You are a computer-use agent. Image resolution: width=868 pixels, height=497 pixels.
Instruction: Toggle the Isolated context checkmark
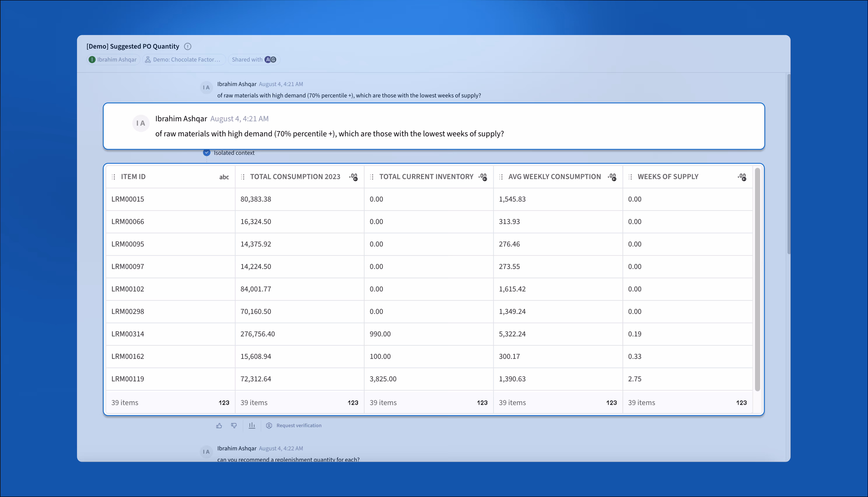207,153
